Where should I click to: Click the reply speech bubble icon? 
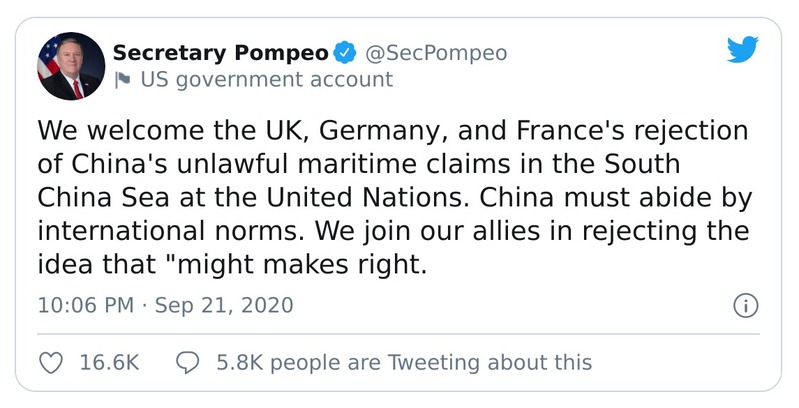pos(187,362)
